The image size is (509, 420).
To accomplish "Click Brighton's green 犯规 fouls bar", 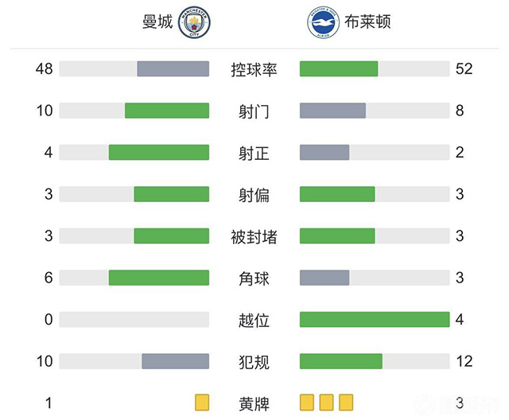I will (x=340, y=361).
